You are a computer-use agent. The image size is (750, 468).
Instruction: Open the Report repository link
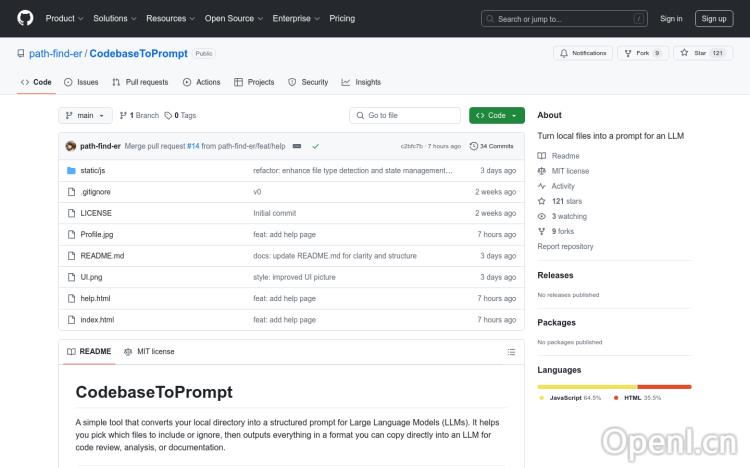coord(565,246)
